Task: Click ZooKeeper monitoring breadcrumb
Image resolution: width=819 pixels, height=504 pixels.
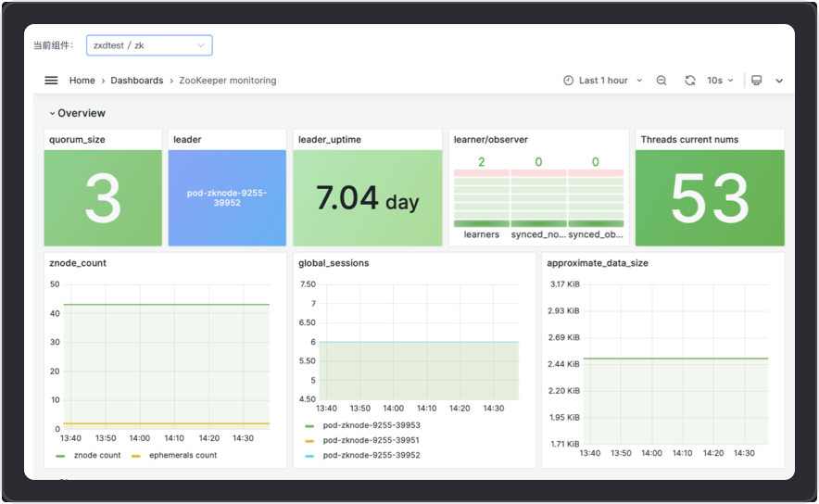Action: pyautogui.click(x=227, y=81)
